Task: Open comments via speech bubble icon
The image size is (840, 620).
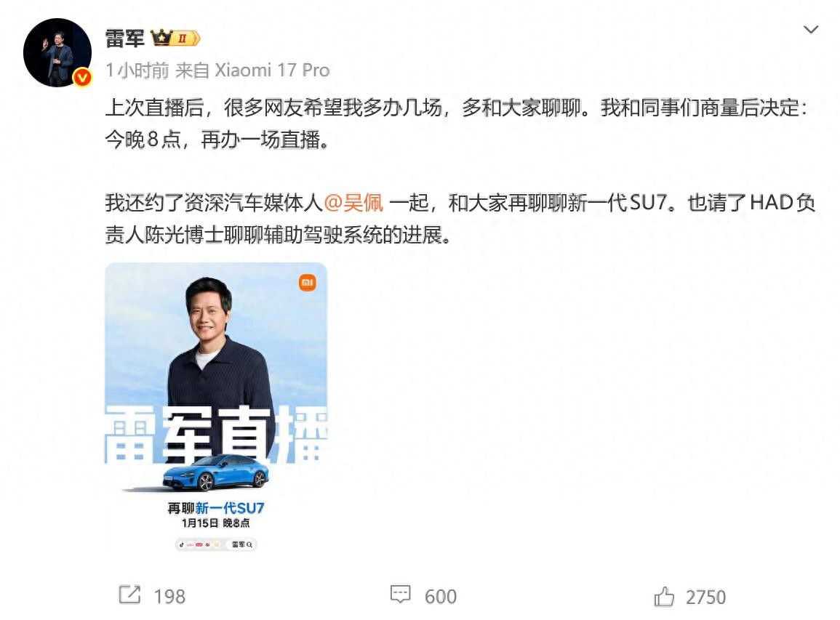Action: tap(400, 595)
